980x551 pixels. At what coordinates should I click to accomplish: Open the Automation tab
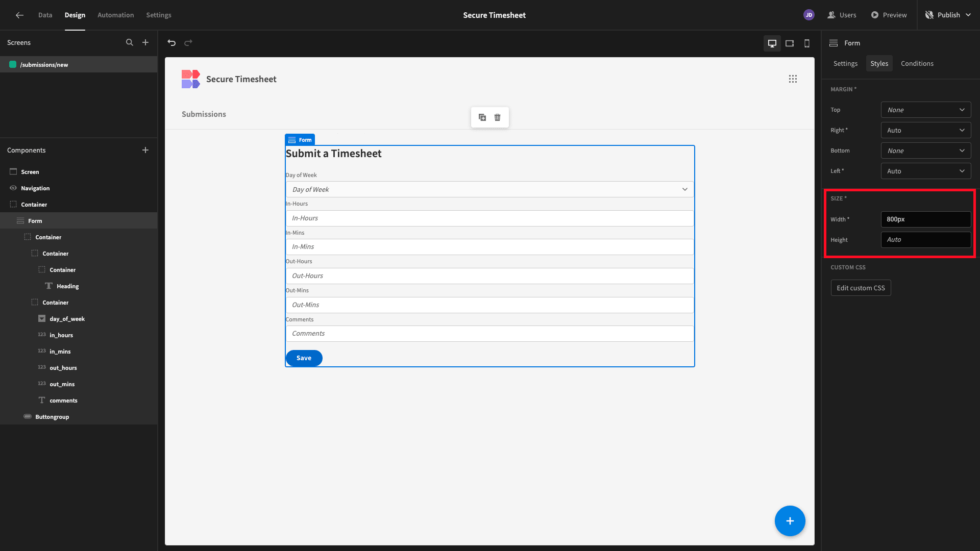pos(115,15)
